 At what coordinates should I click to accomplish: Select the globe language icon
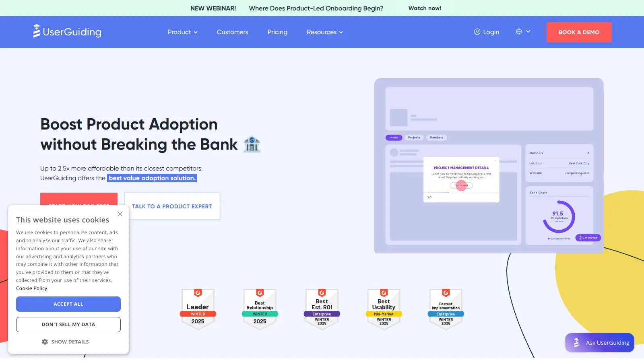click(520, 31)
